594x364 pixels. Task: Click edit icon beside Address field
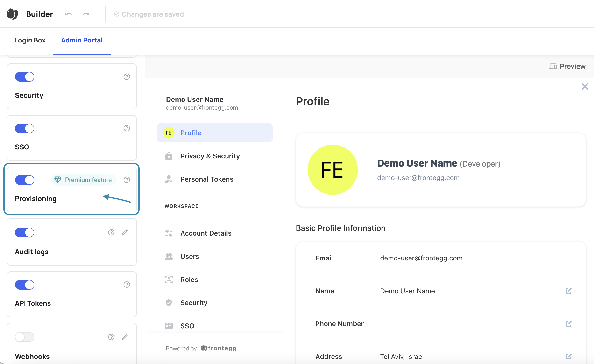568,357
